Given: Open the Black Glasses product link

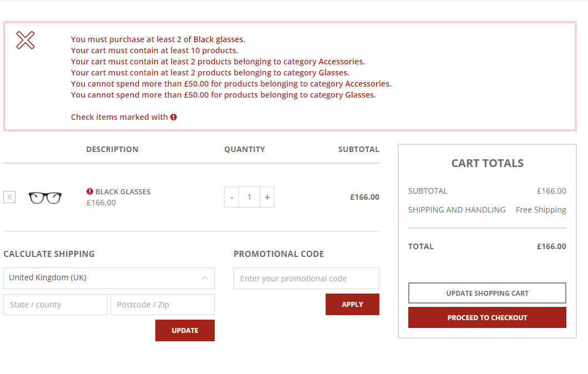Looking at the screenshot, I should [123, 191].
